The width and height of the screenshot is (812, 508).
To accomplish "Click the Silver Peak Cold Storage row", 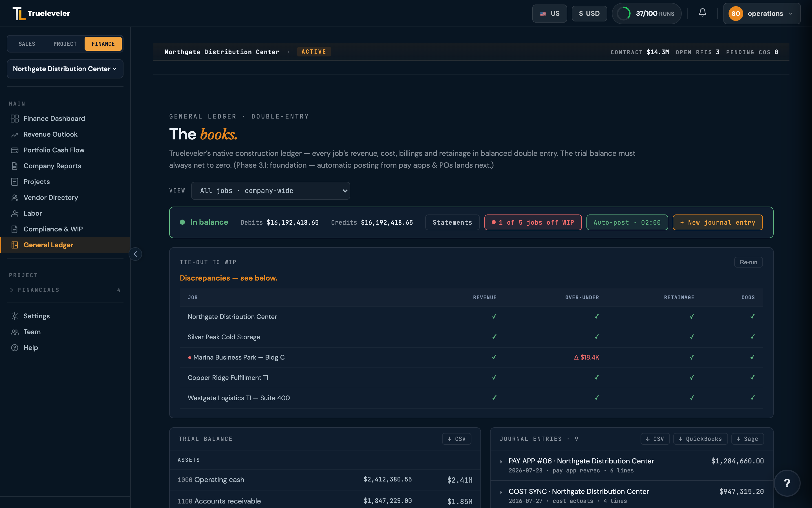I will [x=471, y=337].
